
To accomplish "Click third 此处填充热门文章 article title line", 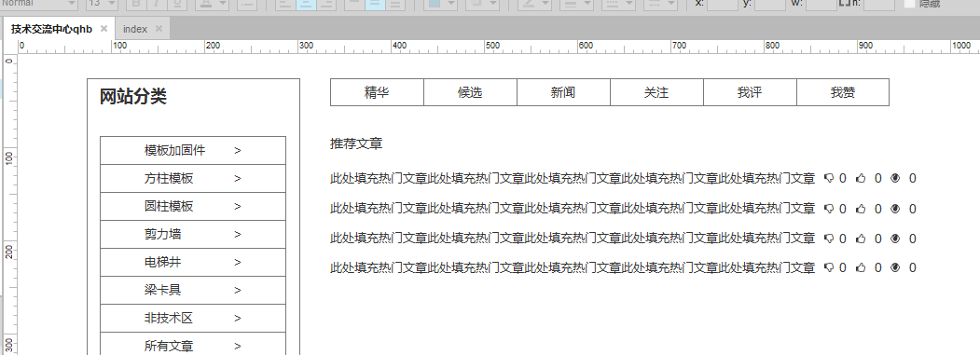I will pyautogui.click(x=573, y=239).
